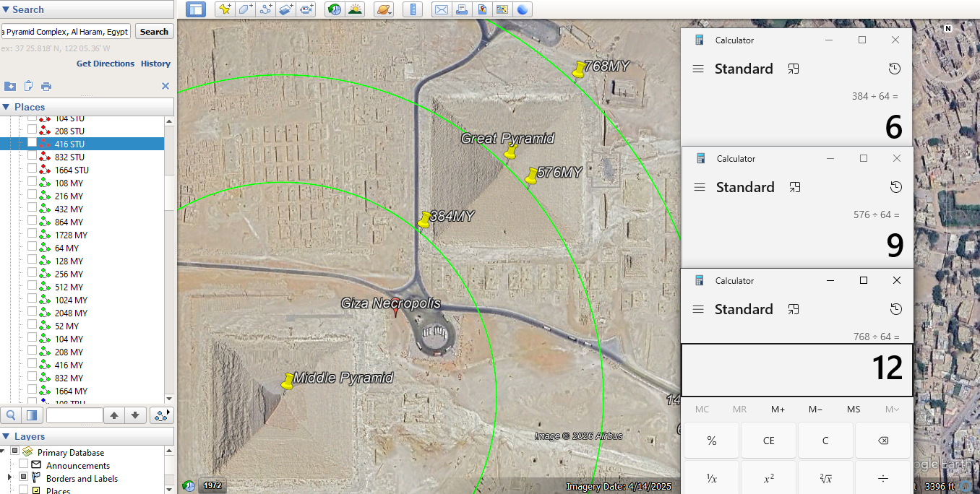Screen dimensions: 980x494
Task: Copy search results with the clipboard icon
Action: pyautogui.click(x=28, y=86)
